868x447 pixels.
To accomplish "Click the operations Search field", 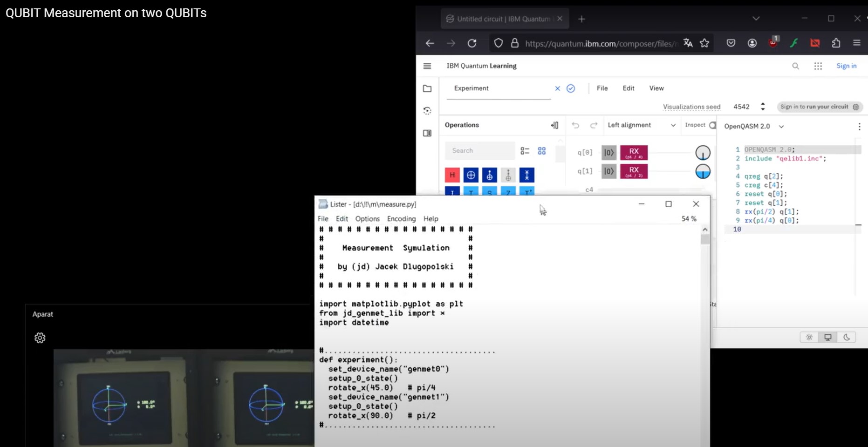I will [480, 151].
